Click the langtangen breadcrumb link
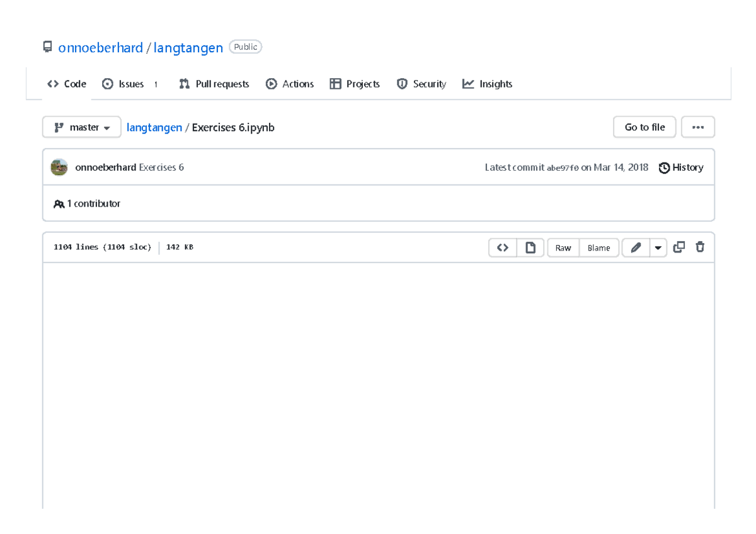 (x=154, y=127)
